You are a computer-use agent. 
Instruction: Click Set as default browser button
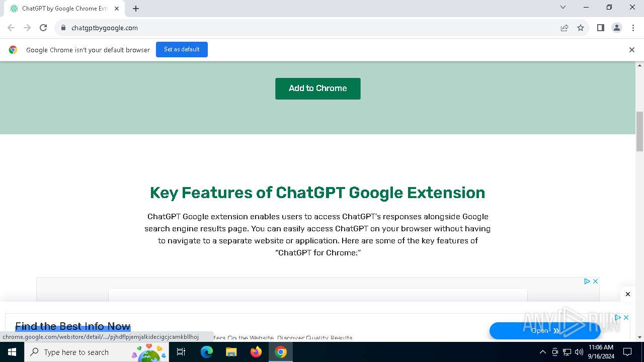[182, 50]
